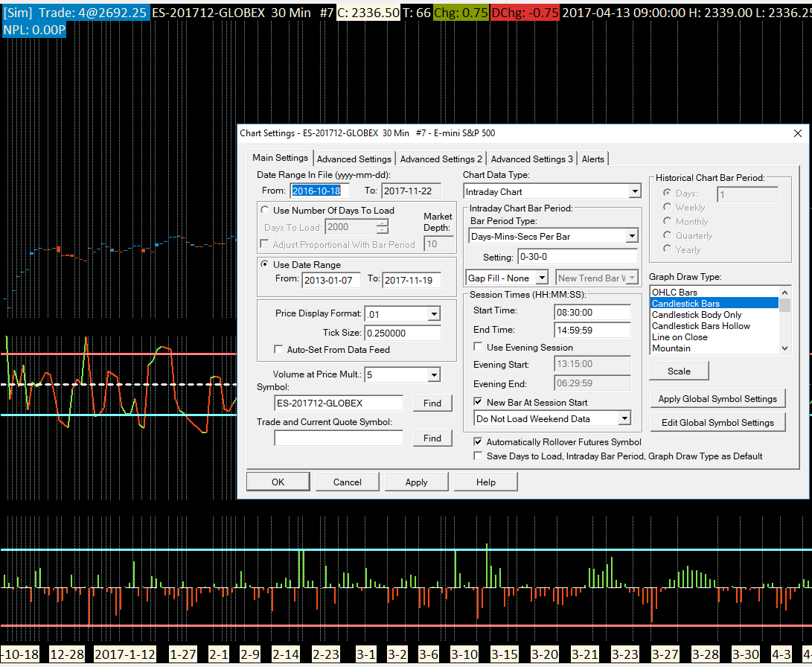Close the Chart Settings dialog
The image size is (812, 667).
click(798, 133)
